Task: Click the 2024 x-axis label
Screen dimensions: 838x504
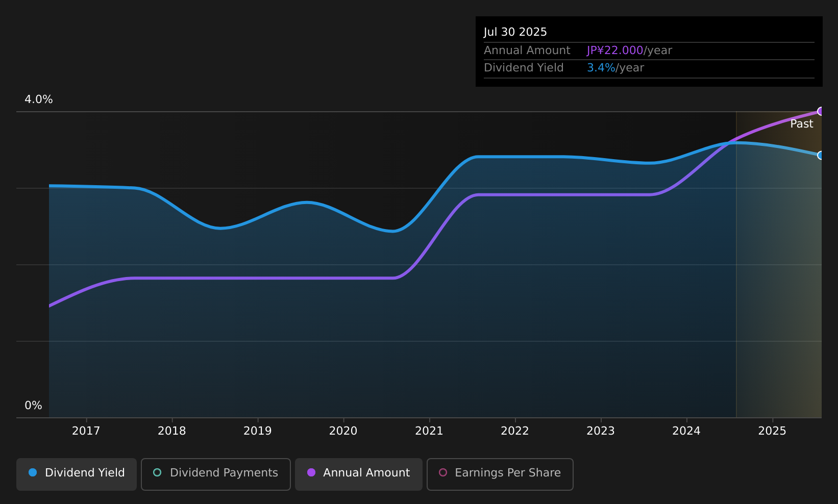Action: (686, 431)
